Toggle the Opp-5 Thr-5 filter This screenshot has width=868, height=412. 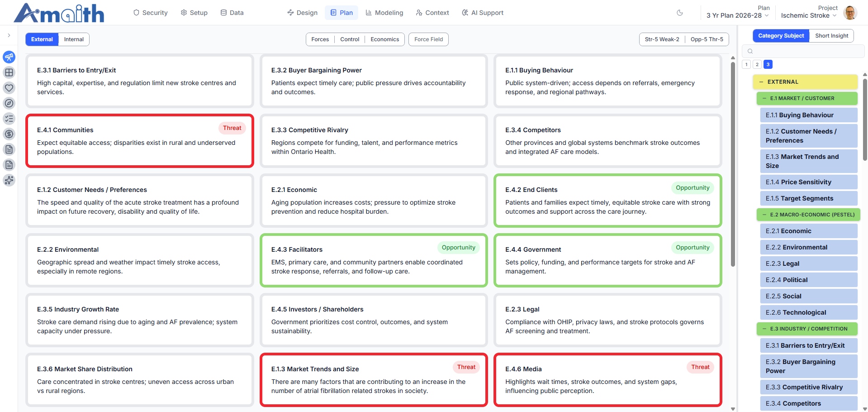707,39
